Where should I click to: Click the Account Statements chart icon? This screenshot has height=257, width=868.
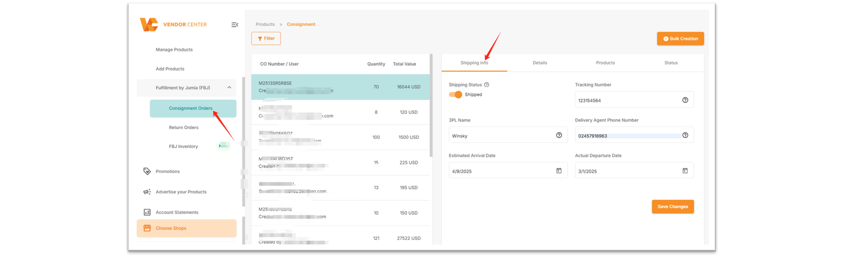(147, 212)
